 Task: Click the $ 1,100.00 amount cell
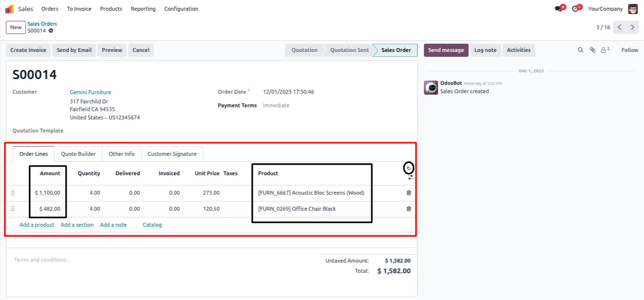(48, 193)
